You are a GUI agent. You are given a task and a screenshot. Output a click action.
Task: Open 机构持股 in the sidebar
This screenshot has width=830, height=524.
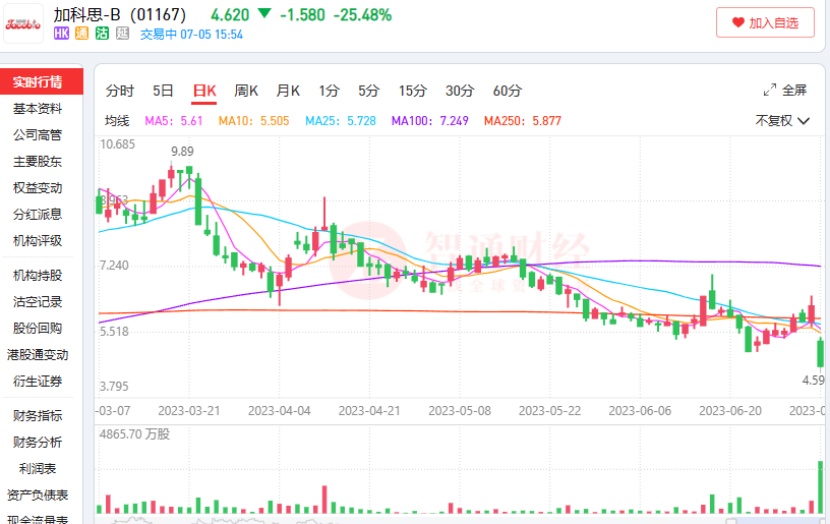pos(38,275)
